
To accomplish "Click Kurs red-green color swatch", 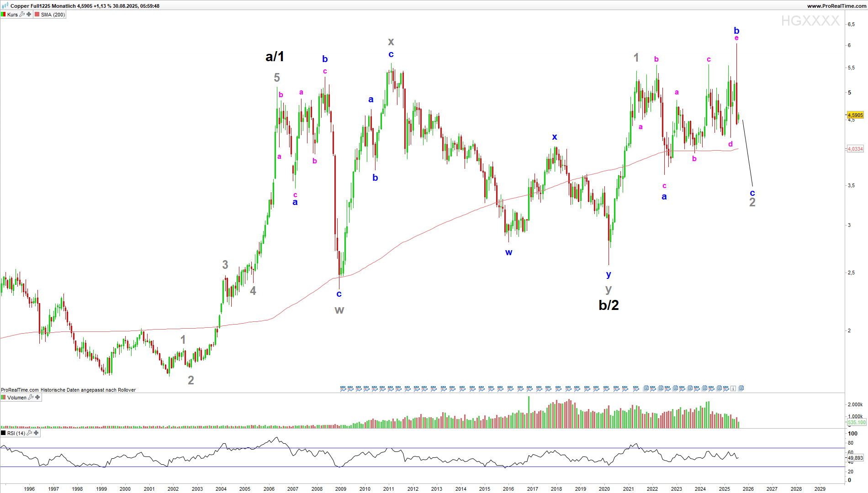I will click(x=4, y=15).
